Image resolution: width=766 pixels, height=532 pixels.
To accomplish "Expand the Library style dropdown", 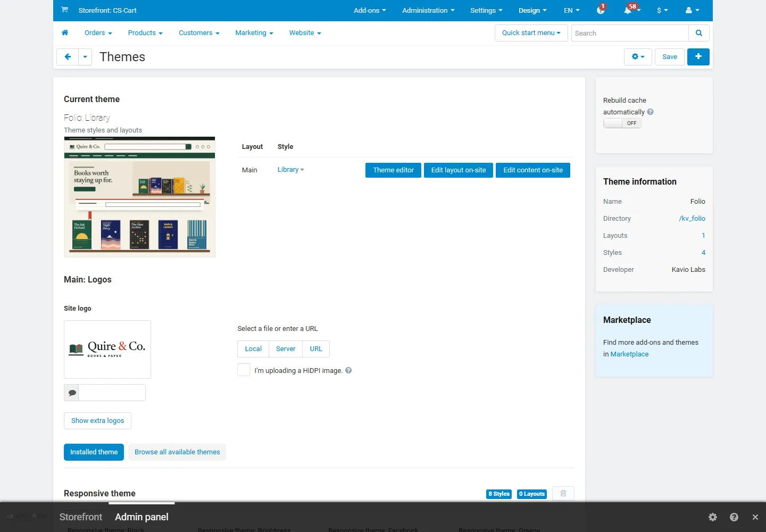I will [x=291, y=170].
